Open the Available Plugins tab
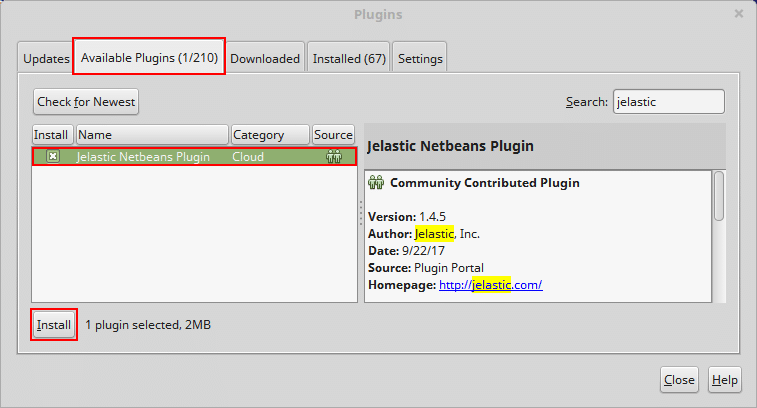Image resolution: width=757 pixels, height=408 pixels. 149,57
